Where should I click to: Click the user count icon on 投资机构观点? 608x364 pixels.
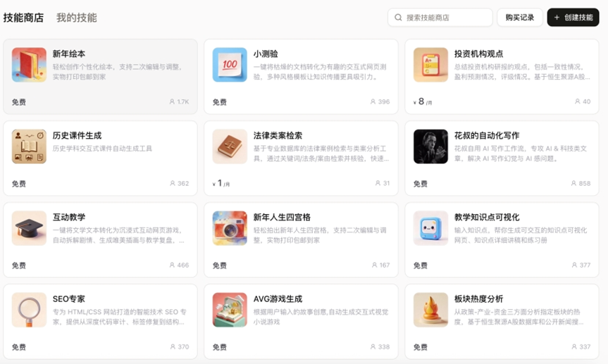point(578,101)
